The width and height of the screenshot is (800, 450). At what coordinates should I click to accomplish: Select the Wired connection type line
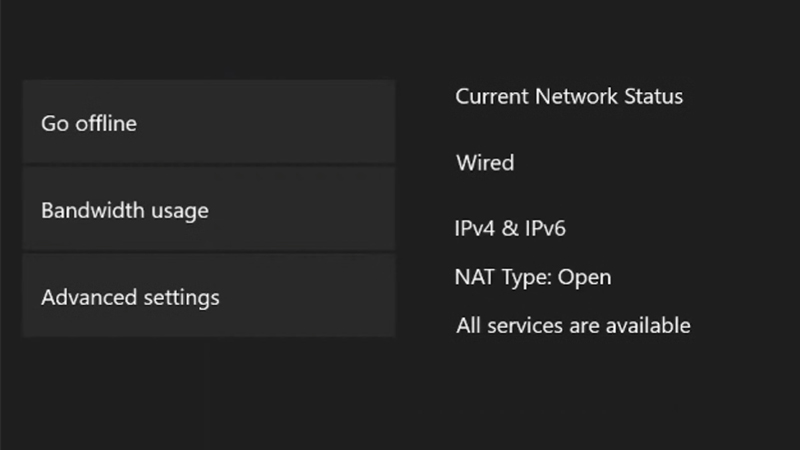coord(485,162)
